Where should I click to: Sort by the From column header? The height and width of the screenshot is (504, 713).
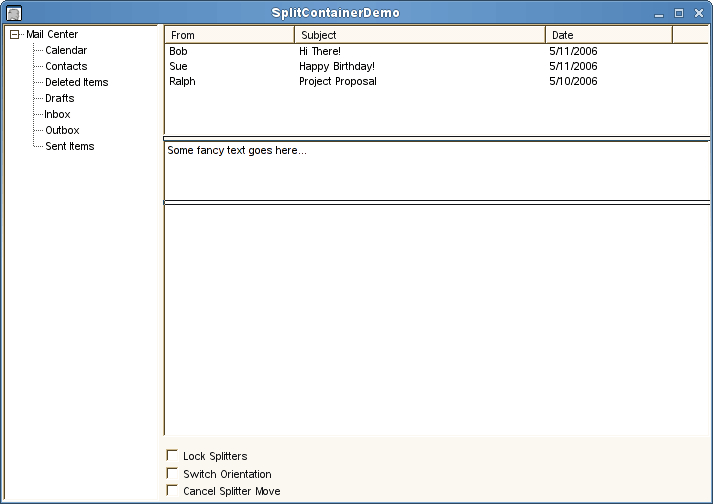230,35
